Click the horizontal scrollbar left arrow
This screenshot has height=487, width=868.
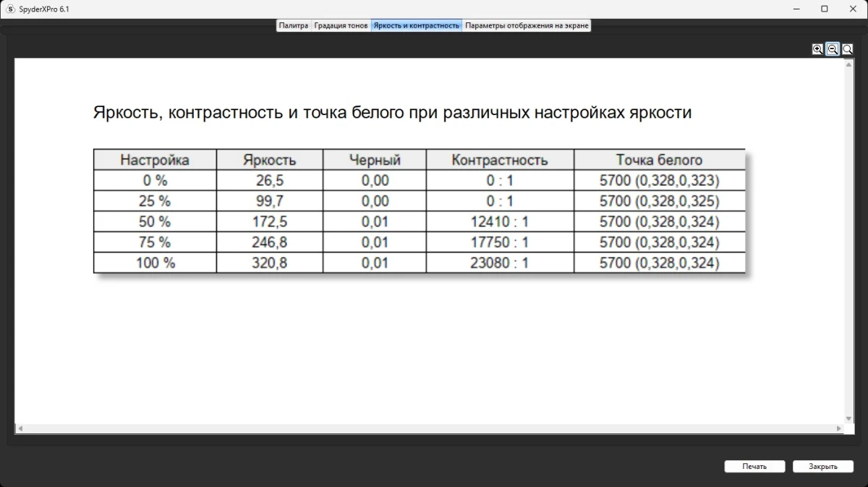[x=20, y=429]
